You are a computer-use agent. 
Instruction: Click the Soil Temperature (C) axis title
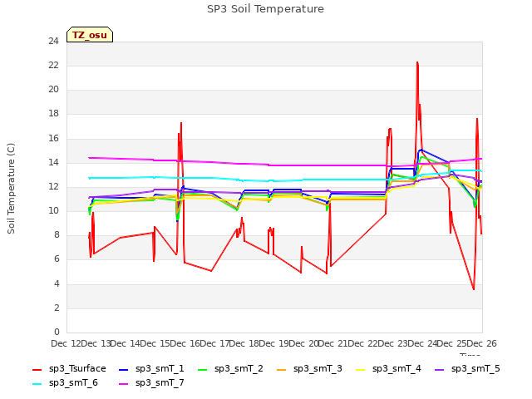(x=11, y=189)
